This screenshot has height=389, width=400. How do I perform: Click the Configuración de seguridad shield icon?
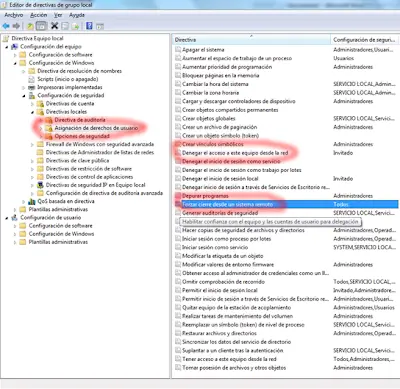click(x=32, y=96)
